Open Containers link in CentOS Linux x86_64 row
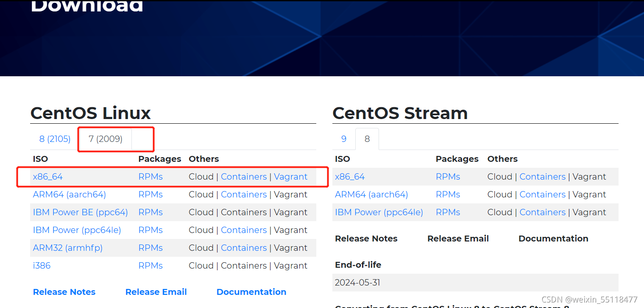Image resolution: width=644 pixels, height=308 pixels. pos(244,177)
